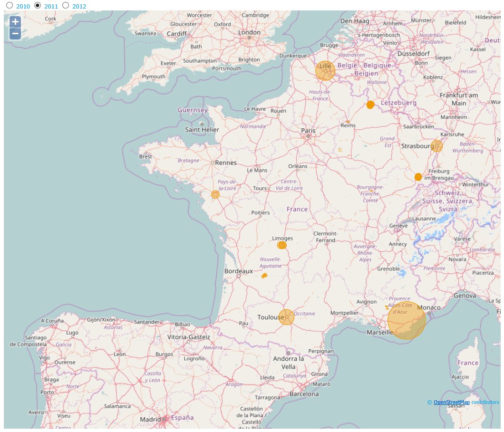
Task: Select the orange circle near Freiburg im Breisgau
Action: pos(417,176)
